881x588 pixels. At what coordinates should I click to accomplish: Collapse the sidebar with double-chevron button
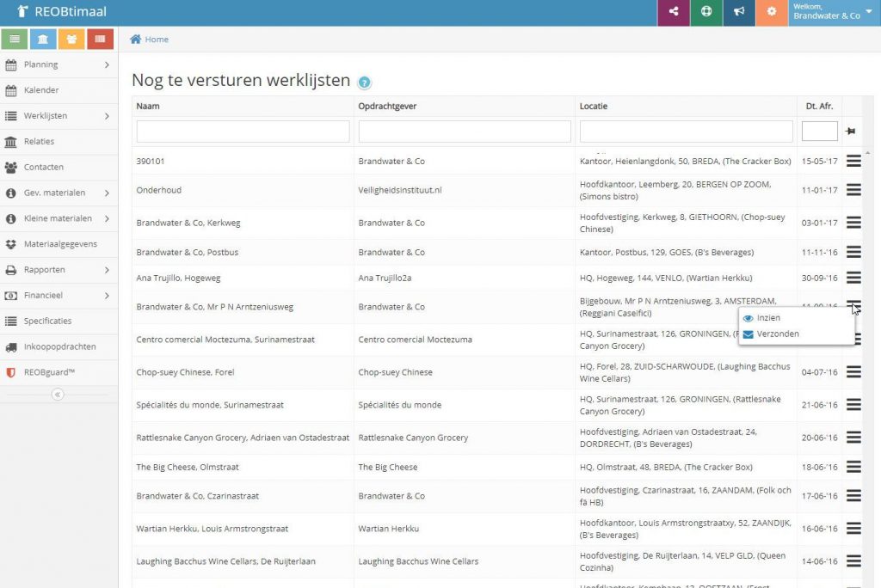tap(58, 395)
